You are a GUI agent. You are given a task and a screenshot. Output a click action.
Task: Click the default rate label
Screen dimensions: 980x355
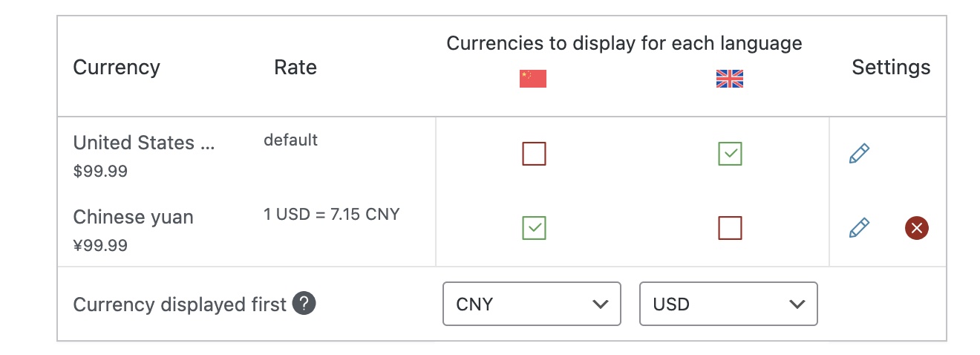[290, 140]
